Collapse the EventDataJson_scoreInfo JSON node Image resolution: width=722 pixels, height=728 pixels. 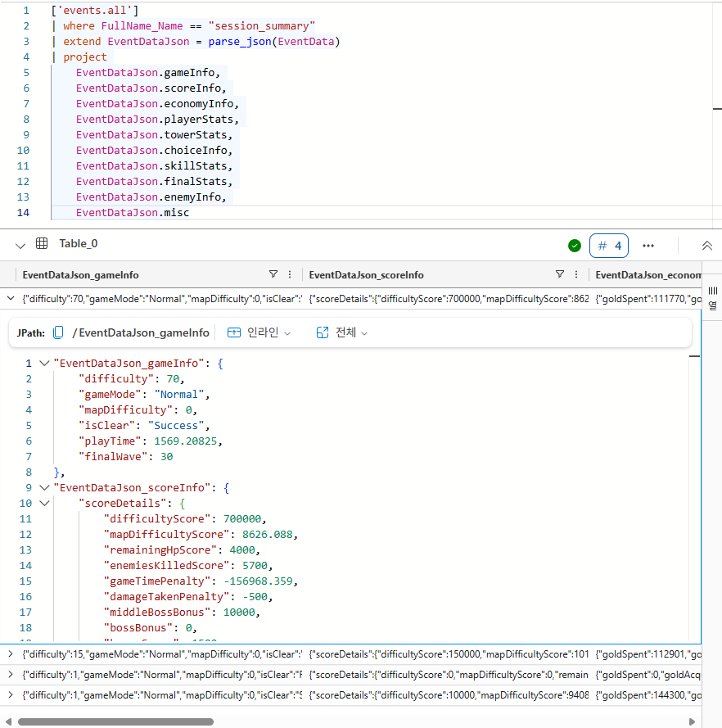point(44,487)
